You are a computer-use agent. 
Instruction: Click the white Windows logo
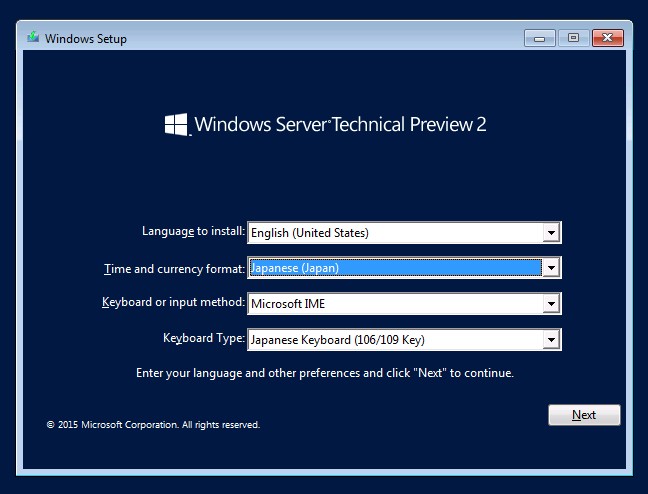click(176, 124)
